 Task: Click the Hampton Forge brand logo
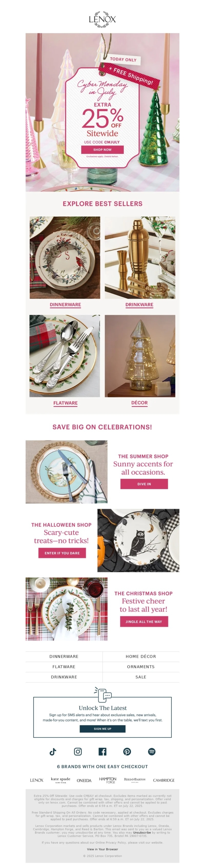coord(108,780)
